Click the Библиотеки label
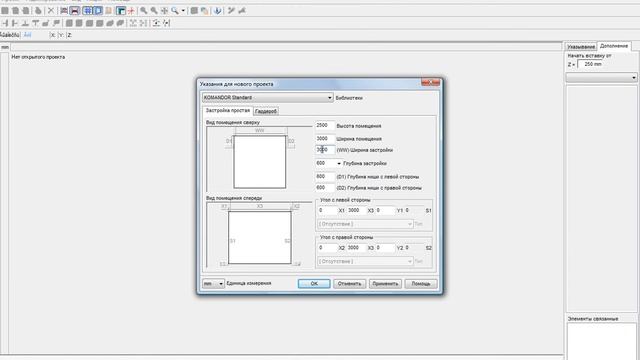Screen dimensions: 640x360 (x=349, y=98)
